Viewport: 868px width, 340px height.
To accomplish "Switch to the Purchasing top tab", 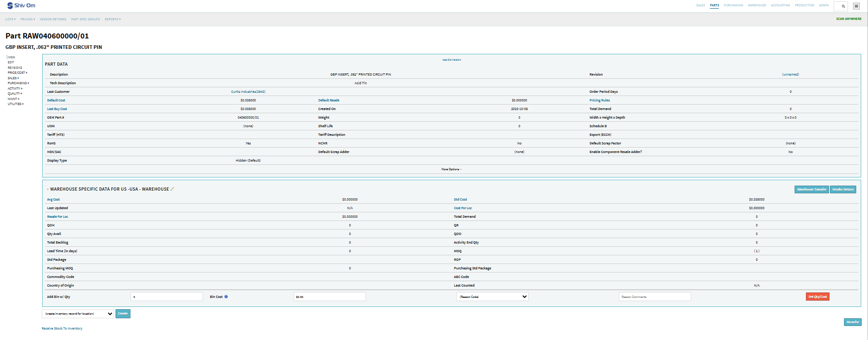I will click(x=733, y=5).
